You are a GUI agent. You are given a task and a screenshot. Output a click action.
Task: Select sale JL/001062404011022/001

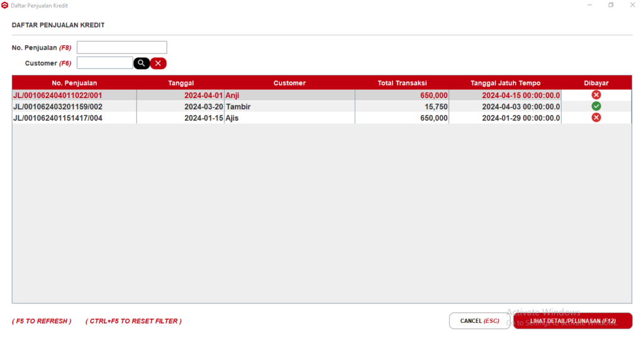tap(57, 95)
